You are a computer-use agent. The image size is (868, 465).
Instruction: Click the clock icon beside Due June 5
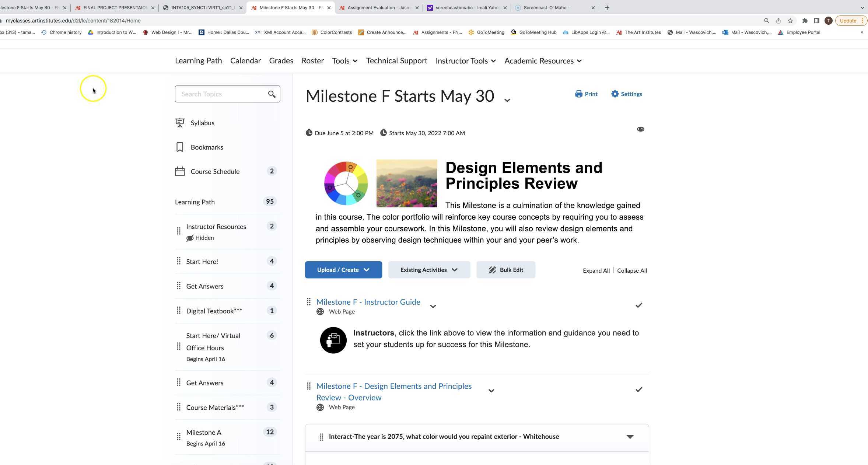(x=309, y=133)
